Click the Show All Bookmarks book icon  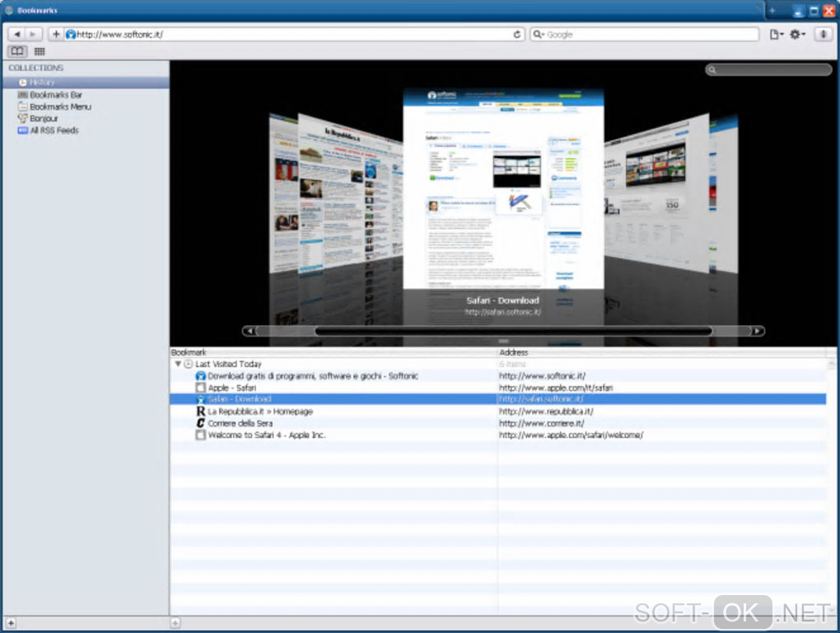(17, 51)
